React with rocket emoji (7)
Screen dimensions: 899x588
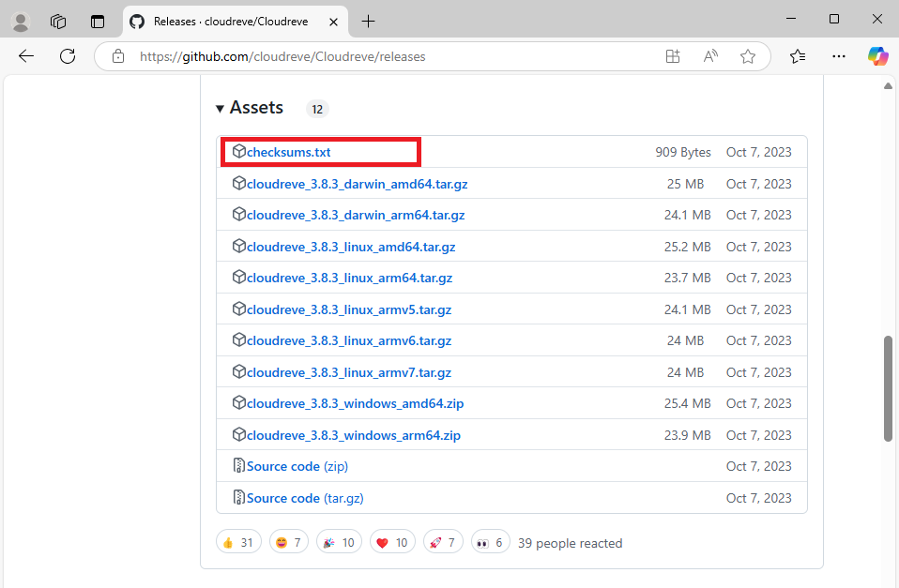pos(443,542)
